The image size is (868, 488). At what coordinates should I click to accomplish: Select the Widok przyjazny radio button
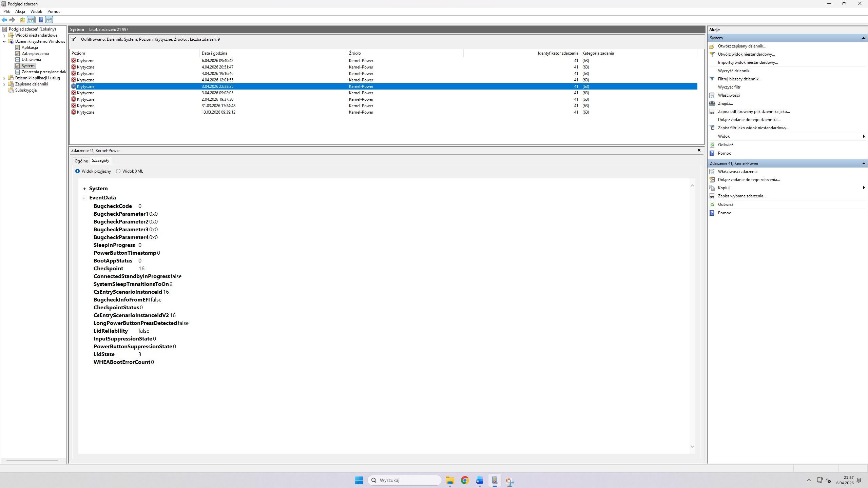78,171
